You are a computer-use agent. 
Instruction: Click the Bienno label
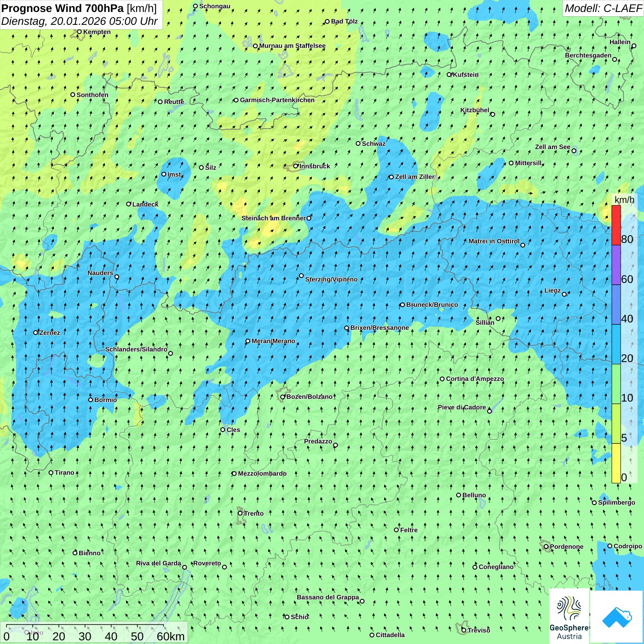[x=89, y=553]
